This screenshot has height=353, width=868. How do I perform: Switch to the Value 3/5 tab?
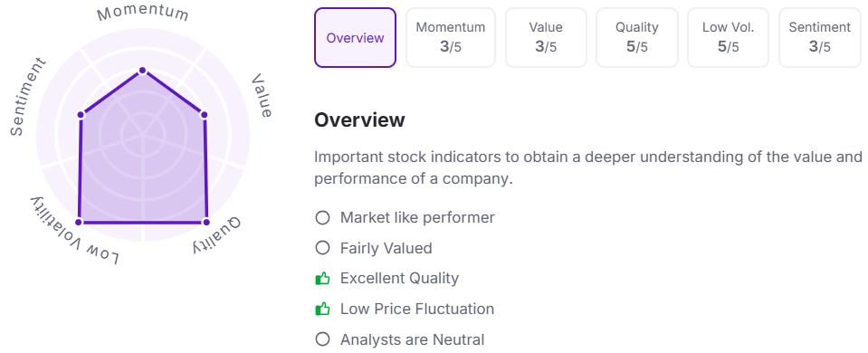tap(546, 38)
